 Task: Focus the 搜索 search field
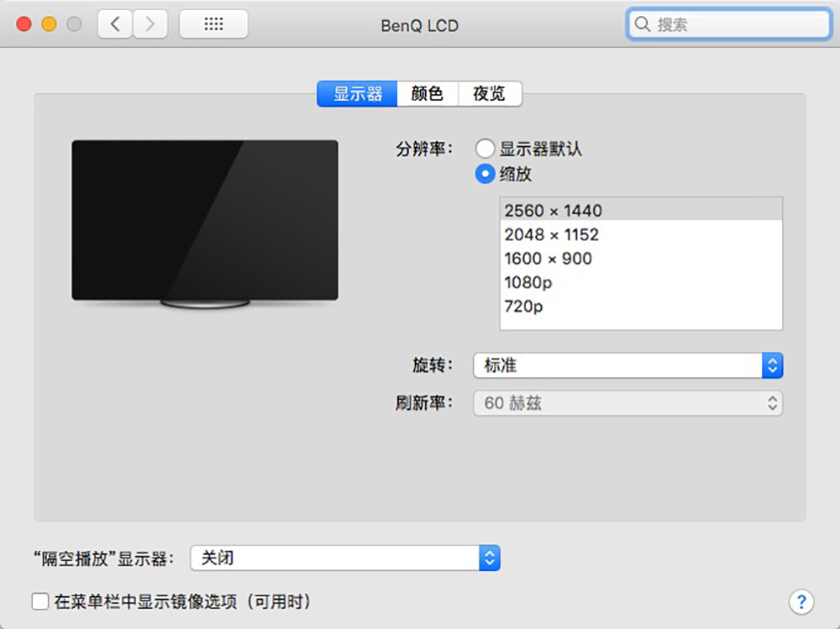point(728,24)
